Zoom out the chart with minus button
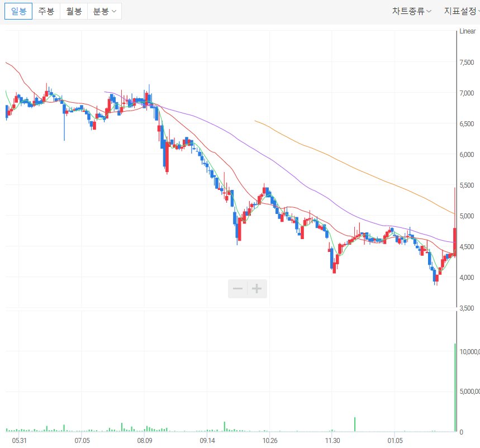Viewport: 480px width, 448px height. [237, 289]
